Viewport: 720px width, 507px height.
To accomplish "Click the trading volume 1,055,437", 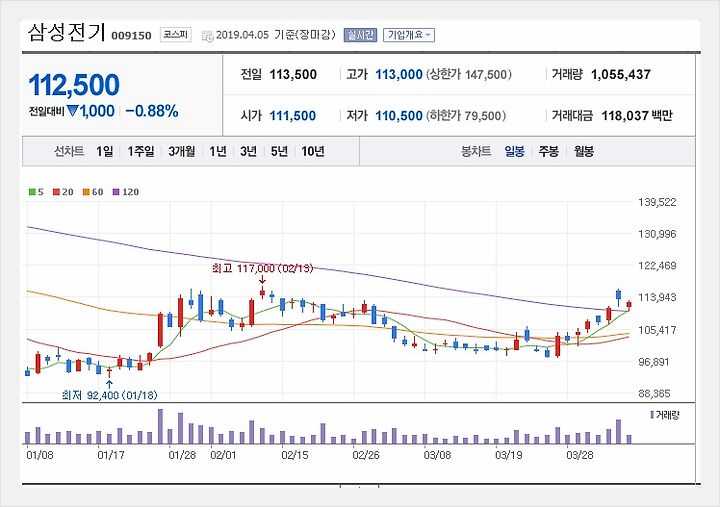I will tap(621, 74).
